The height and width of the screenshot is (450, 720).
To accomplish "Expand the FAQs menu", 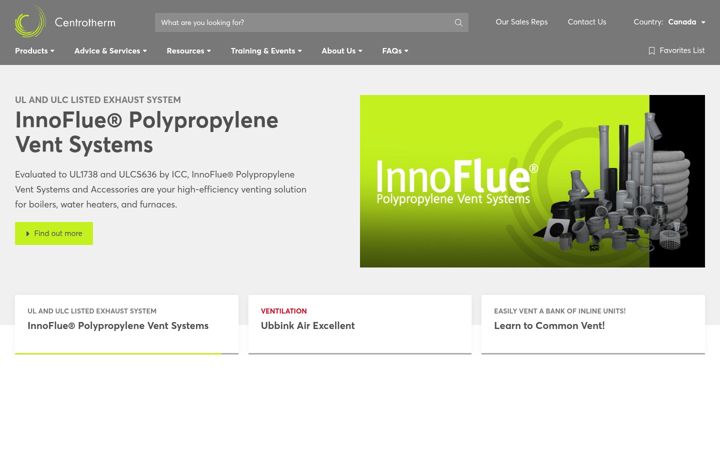I will (395, 51).
